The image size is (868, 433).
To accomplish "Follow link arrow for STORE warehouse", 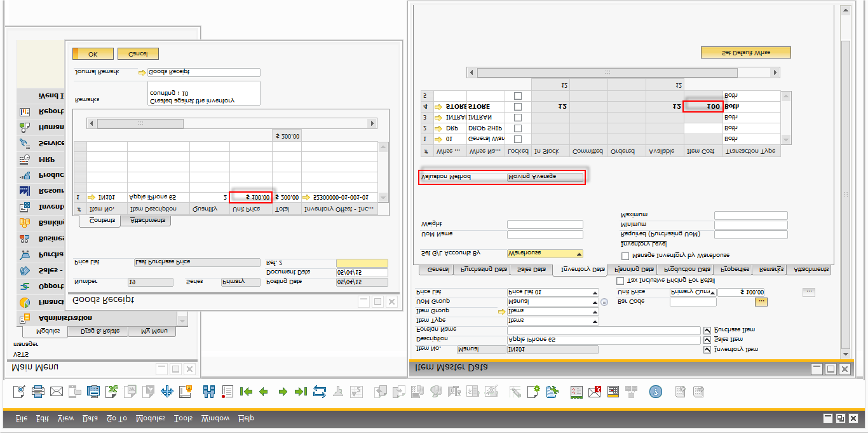I will click(438, 106).
